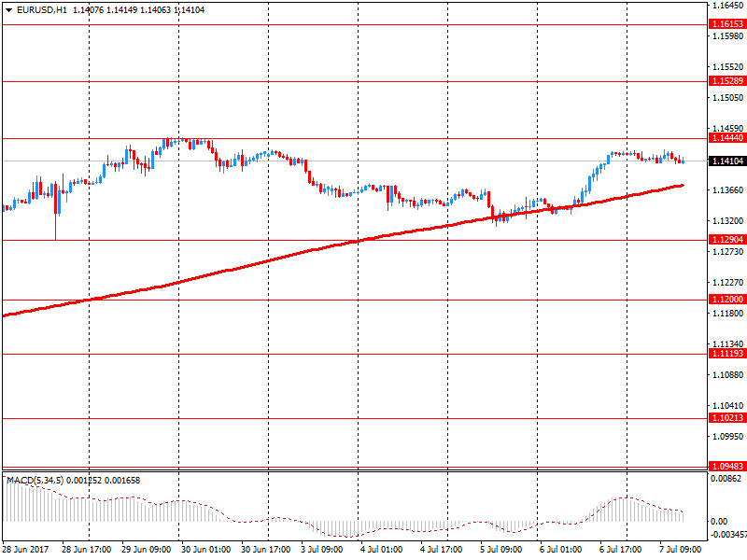Select the 6 Jul 17:00 time axis label
Viewport: 747px width, 560px height.
click(x=620, y=550)
